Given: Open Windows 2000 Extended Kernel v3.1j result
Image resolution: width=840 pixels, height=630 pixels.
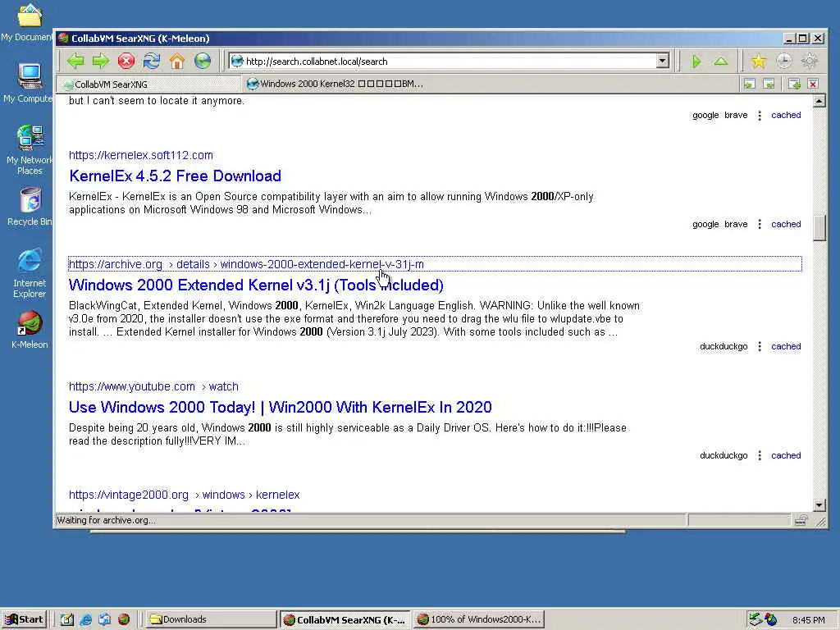Looking at the screenshot, I should point(256,285).
